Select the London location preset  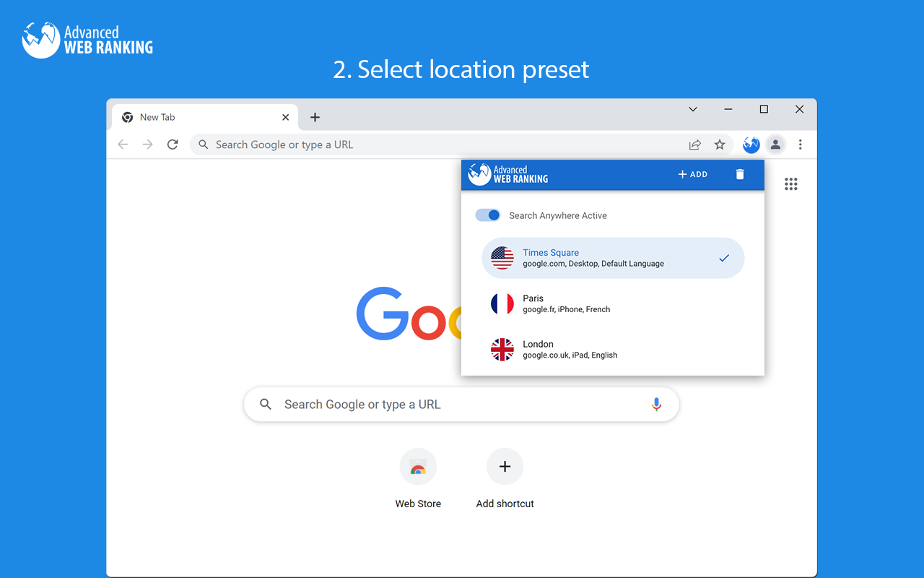(613, 350)
